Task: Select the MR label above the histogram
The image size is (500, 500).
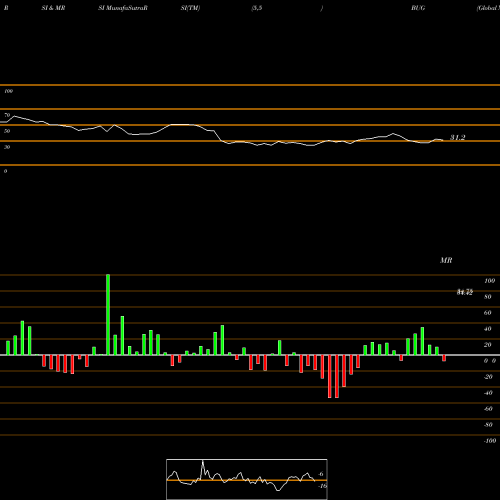Action: pyautogui.click(x=446, y=260)
